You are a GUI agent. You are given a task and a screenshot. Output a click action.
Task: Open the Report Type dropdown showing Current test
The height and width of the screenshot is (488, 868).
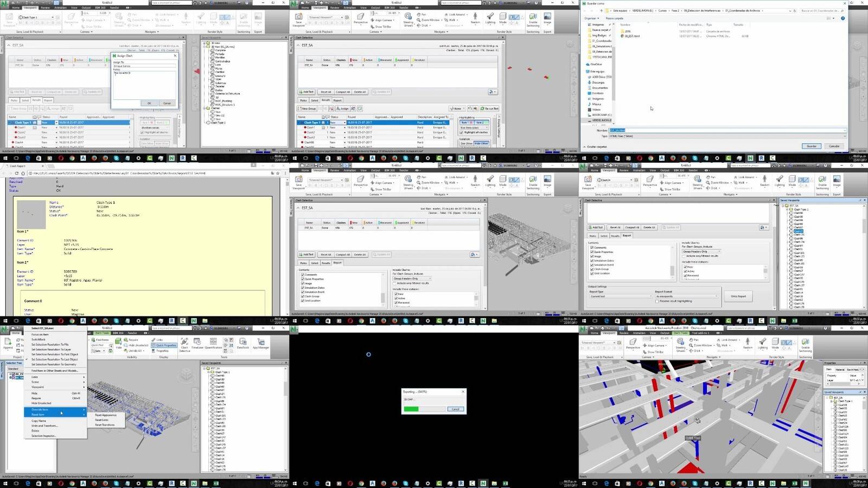(x=621, y=296)
